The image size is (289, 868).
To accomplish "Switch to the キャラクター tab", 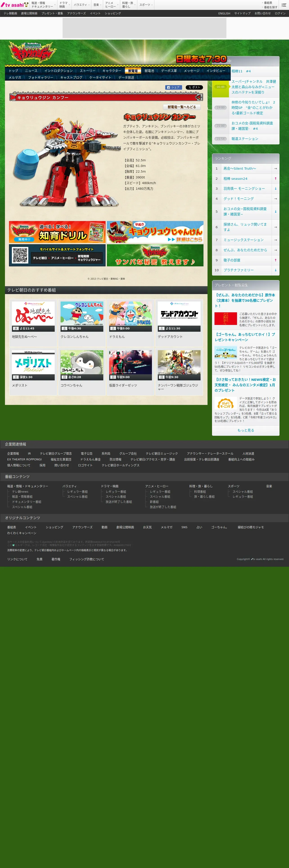I will pyautogui.click(x=112, y=71).
